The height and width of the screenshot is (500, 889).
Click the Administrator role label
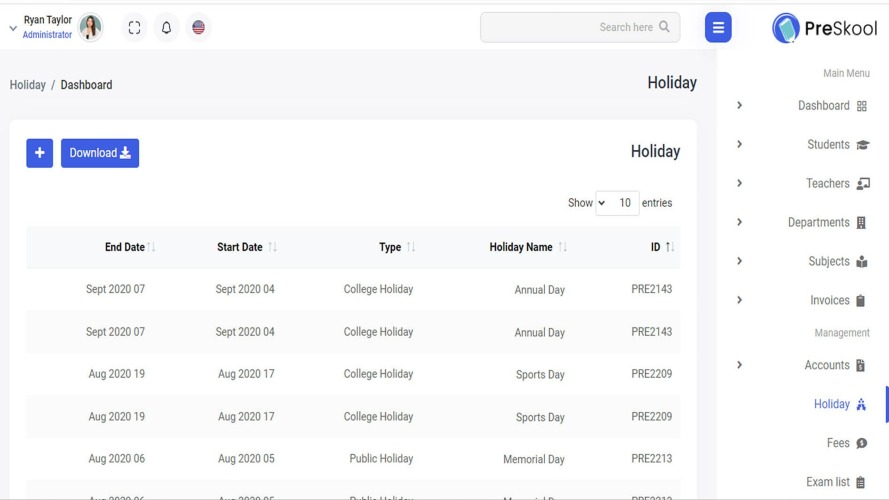point(47,35)
